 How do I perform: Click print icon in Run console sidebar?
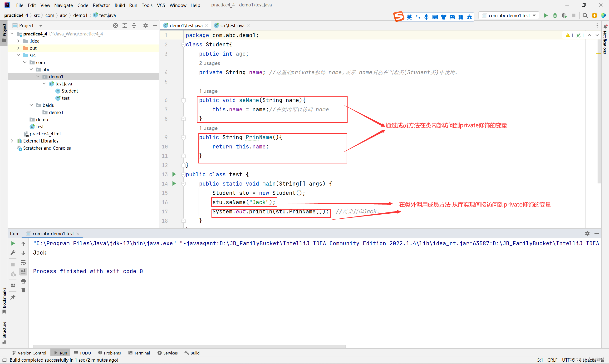click(x=23, y=281)
